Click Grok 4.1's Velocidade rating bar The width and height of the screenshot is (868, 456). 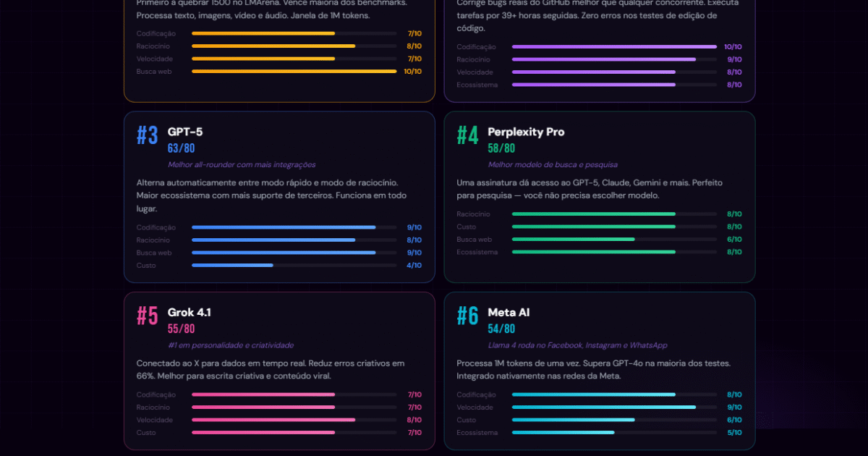tap(294, 420)
